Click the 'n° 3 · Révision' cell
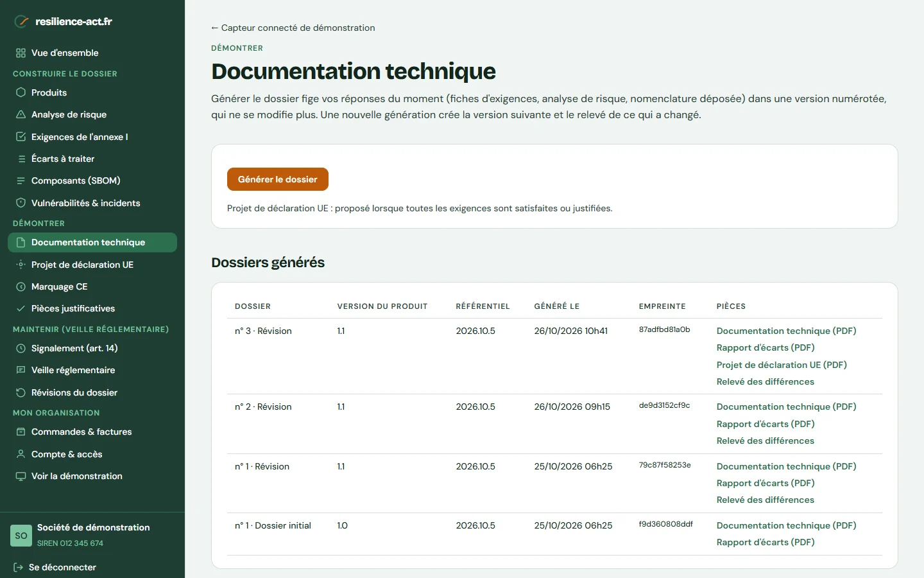924x578 pixels. point(263,331)
